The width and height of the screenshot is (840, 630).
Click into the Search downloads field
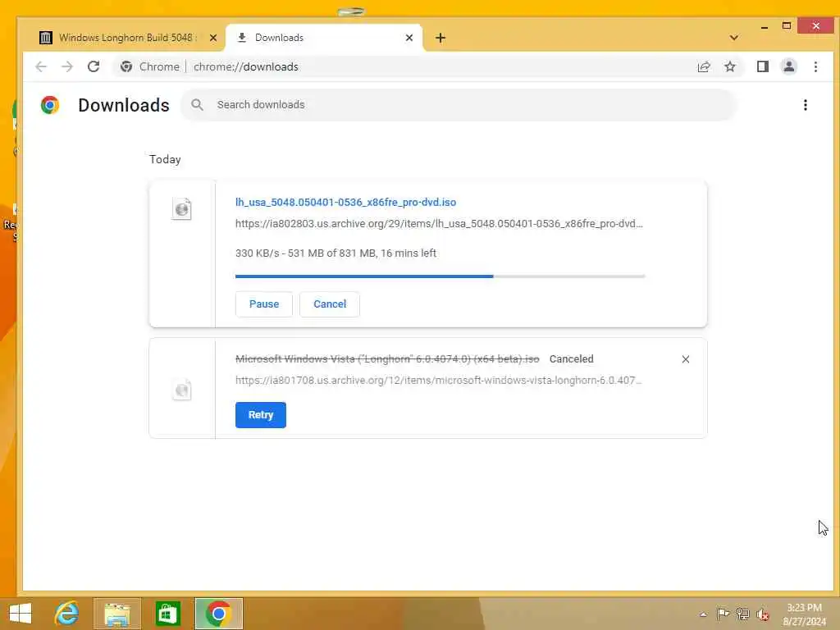click(x=459, y=105)
